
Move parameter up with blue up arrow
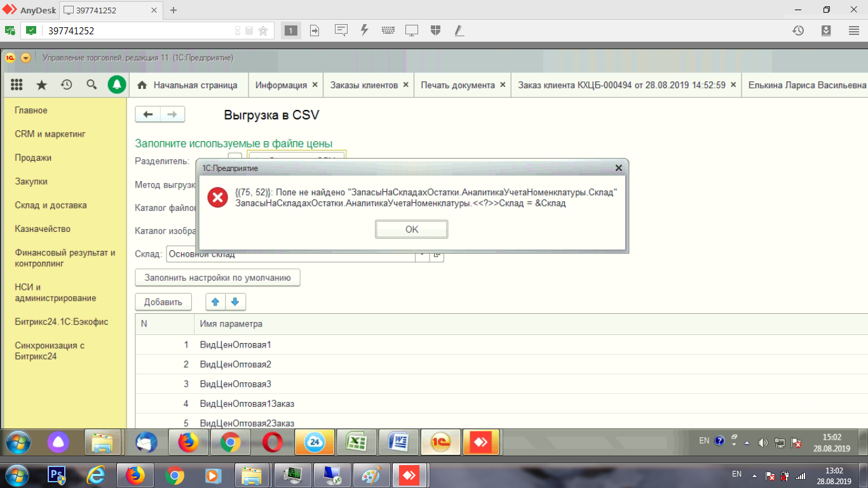[x=215, y=302]
